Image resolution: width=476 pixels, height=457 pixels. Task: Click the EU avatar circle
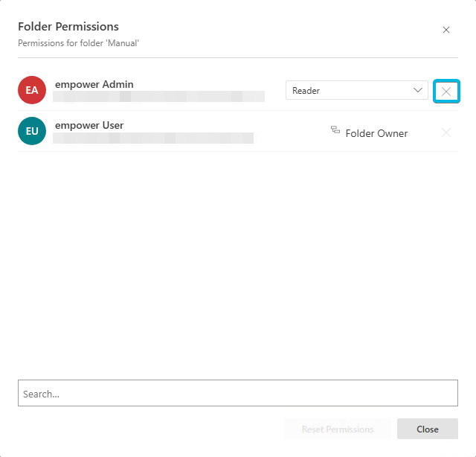(32, 131)
